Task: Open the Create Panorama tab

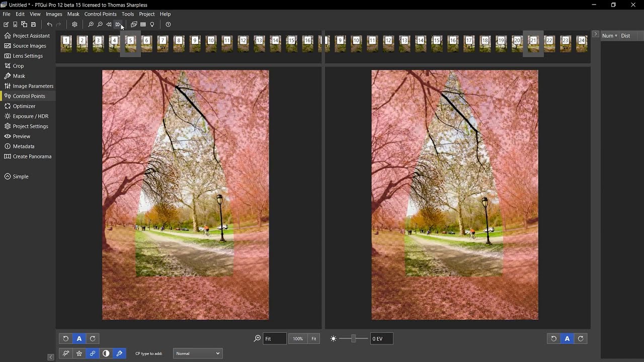Action: [x=28, y=156]
